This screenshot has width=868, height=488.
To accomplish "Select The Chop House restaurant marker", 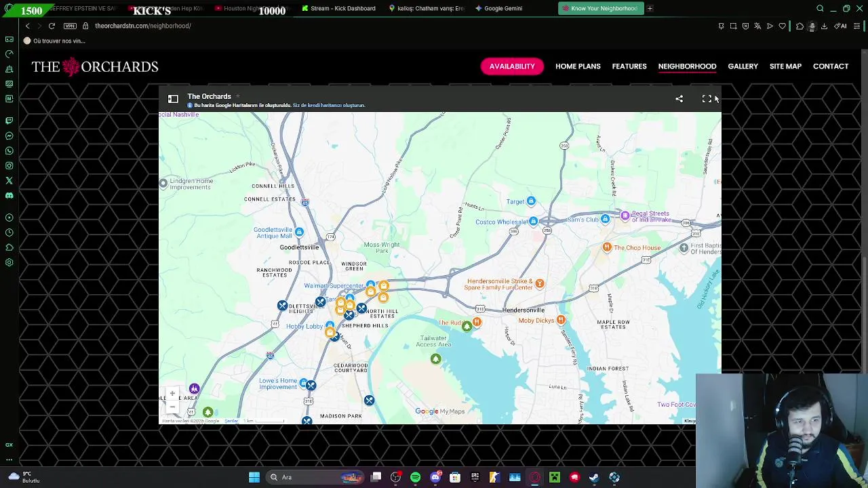I will coord(607,247).
